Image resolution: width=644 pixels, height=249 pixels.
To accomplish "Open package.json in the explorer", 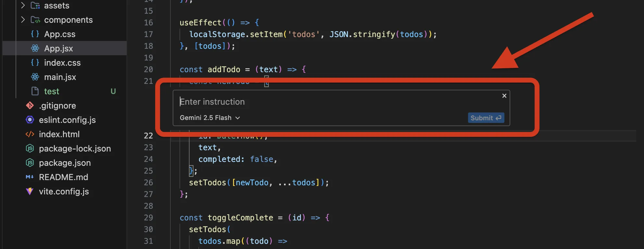I will coord(65,163).
